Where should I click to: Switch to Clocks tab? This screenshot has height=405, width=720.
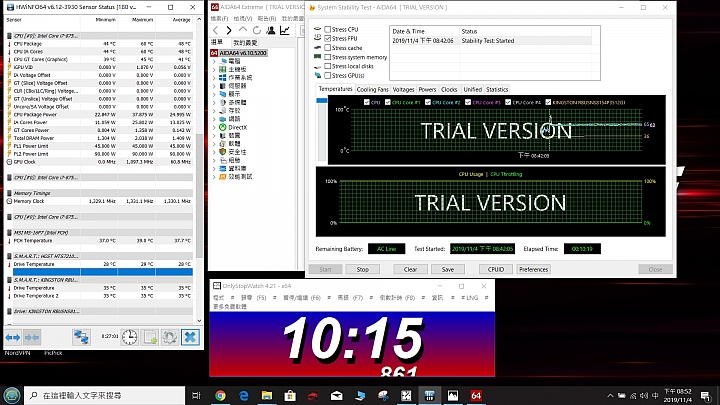coord(449,90)
